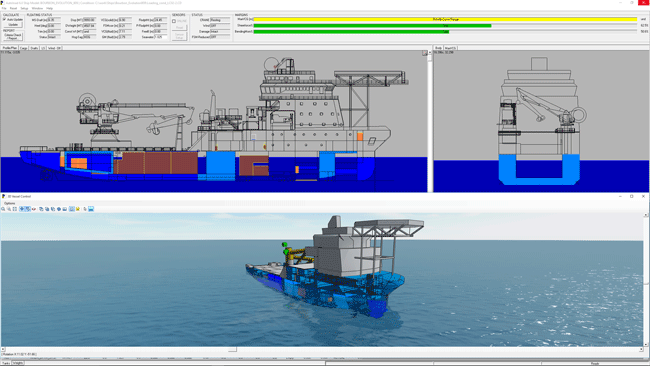This screenshot has height=366, width=650.
Task: Toggle the rotate view tool in 3D toolbar
Action: 28,209
